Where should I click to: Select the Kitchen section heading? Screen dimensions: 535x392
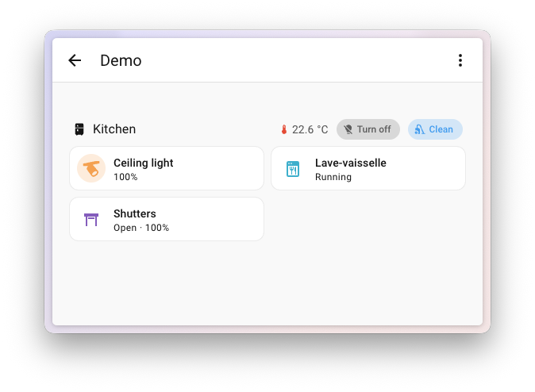(x=114, y=129)
